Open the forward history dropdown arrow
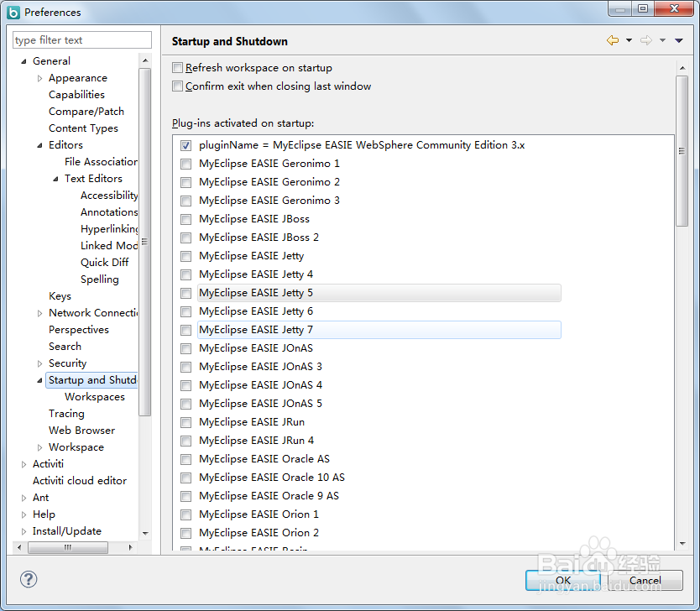Viewport: 700px width, 611px height. (662, 40)
